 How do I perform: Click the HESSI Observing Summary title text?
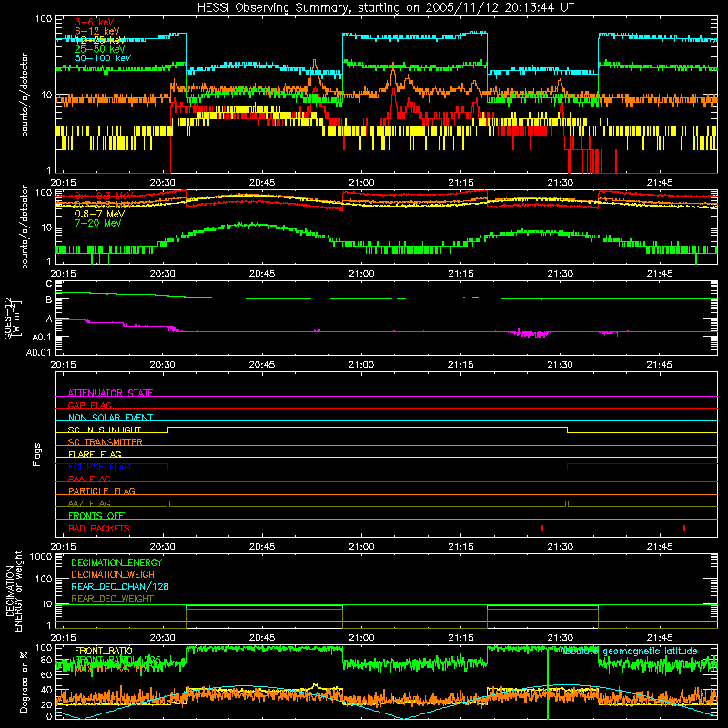(x=385, y=8)
